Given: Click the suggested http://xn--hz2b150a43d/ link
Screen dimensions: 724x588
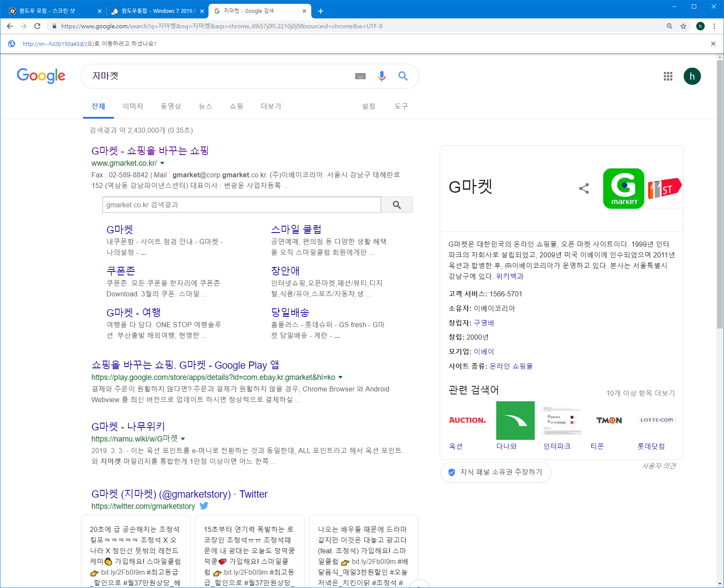Looking at the screenshot, I should (54, 44).
